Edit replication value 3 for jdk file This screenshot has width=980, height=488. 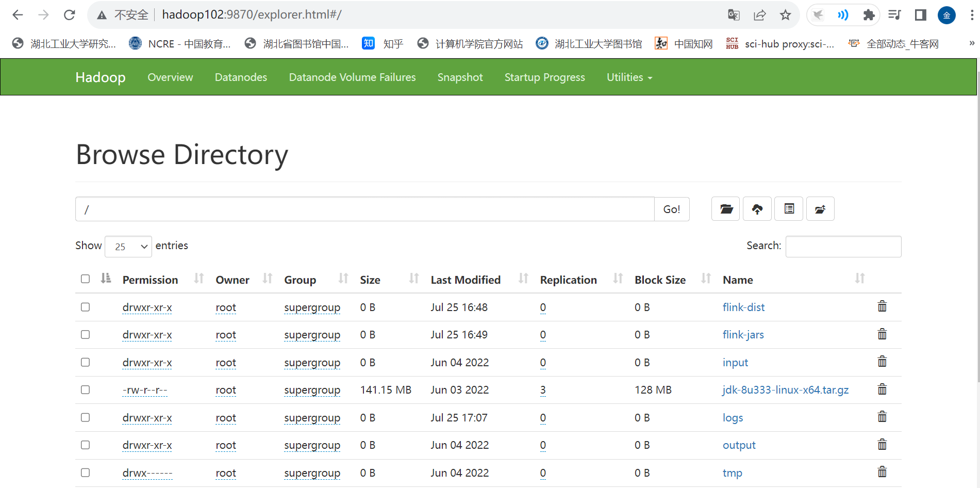coord(543,390)
